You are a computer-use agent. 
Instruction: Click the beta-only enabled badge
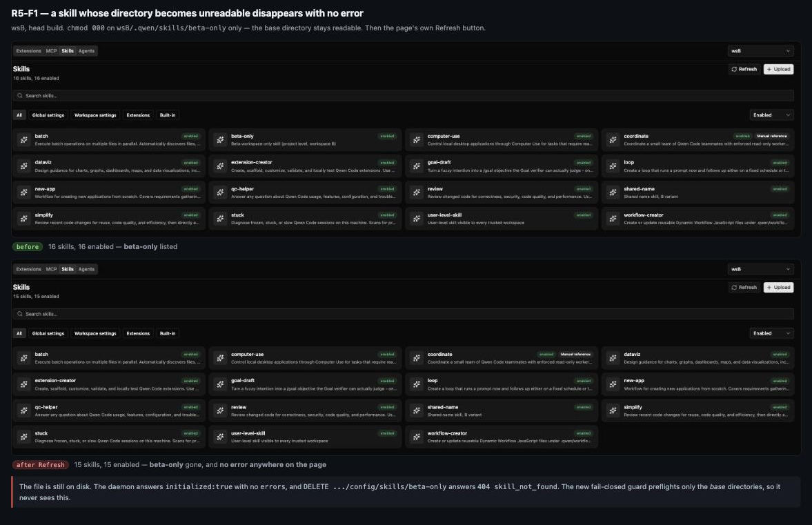[x=387, y=136]
